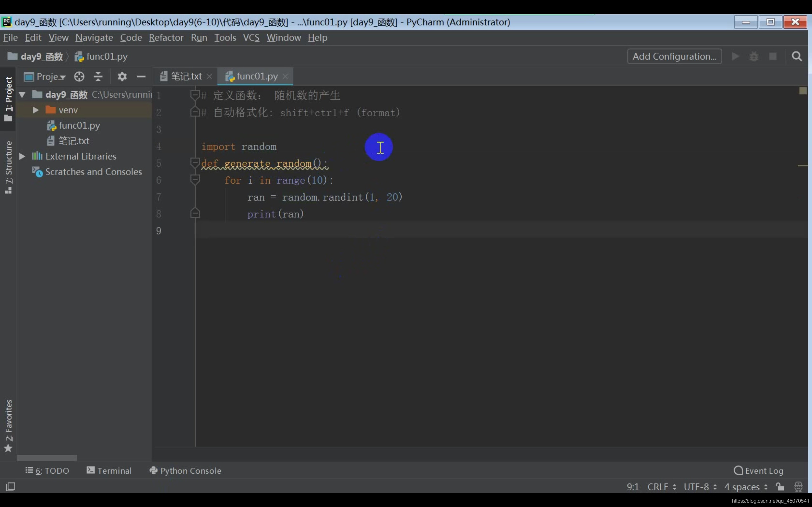The image size is (812, 507).
Task: Expand the venv folder
Action: click(36, 110)
